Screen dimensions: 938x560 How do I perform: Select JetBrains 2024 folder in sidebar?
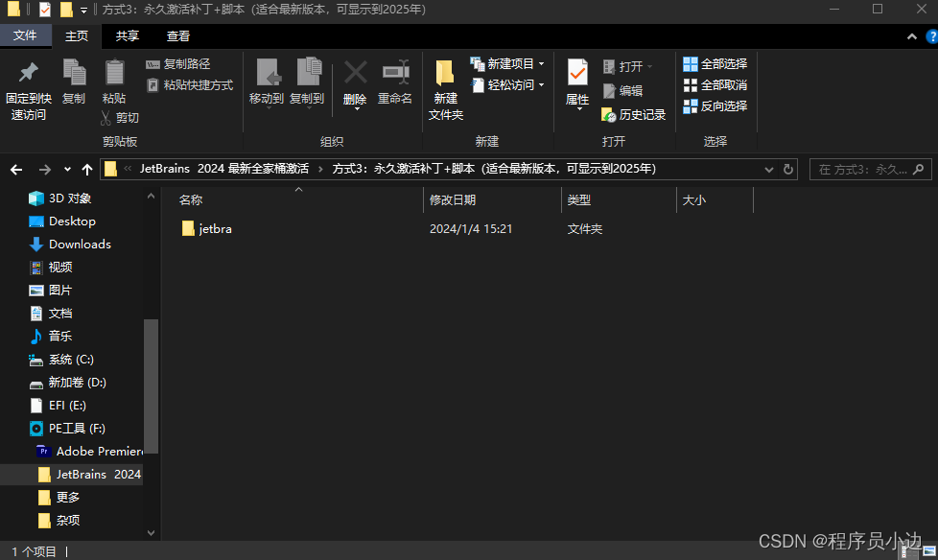(x=90, y=475)
